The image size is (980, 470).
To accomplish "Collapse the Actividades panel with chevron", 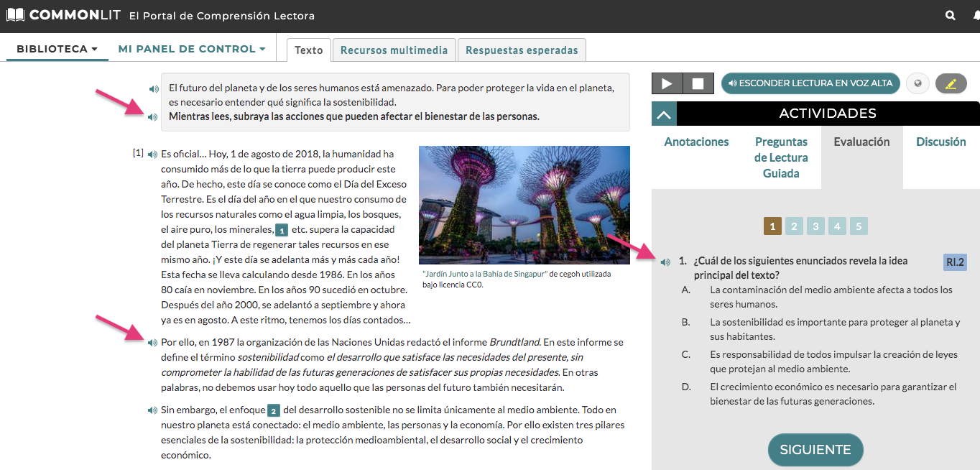I will [664, 114].
